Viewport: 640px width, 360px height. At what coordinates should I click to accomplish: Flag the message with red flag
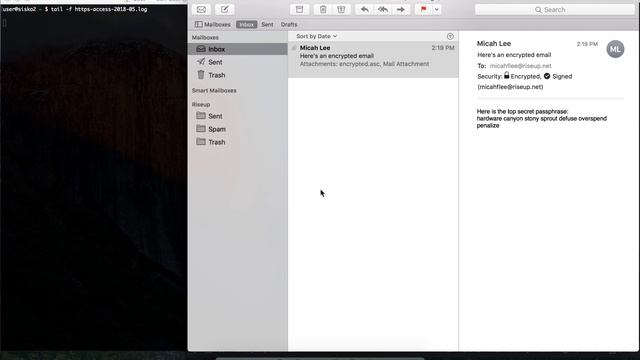click(423, 9)
